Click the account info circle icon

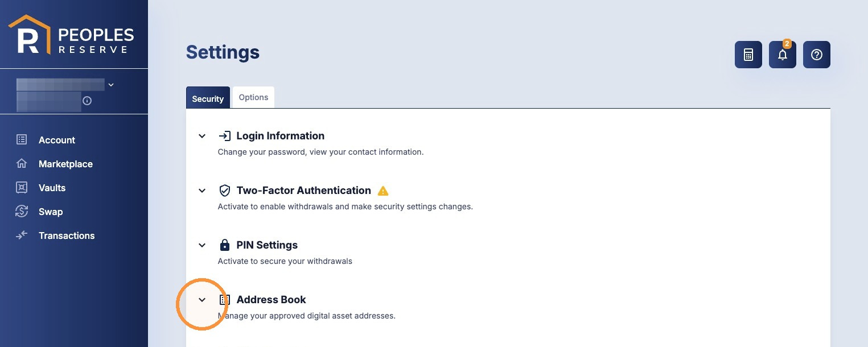[x=87, y=101]
